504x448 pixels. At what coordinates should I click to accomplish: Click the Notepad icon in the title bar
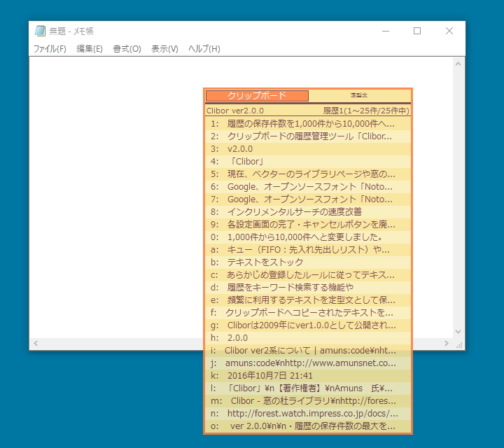pos(40,31)
